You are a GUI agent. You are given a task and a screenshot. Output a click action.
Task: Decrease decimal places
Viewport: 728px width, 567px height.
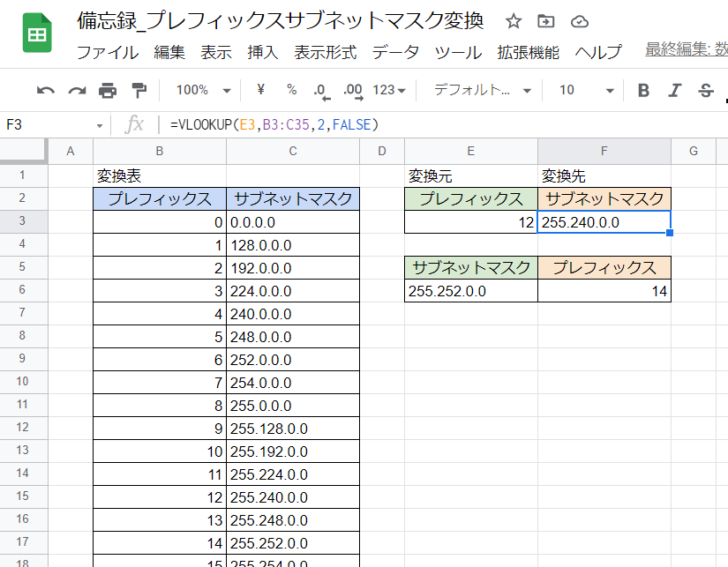[x=322, y=91]
